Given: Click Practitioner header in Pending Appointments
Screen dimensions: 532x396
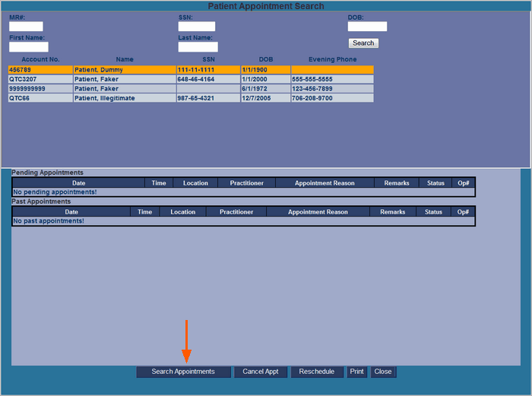Looking at the screenshot, I should click(246, 183).
